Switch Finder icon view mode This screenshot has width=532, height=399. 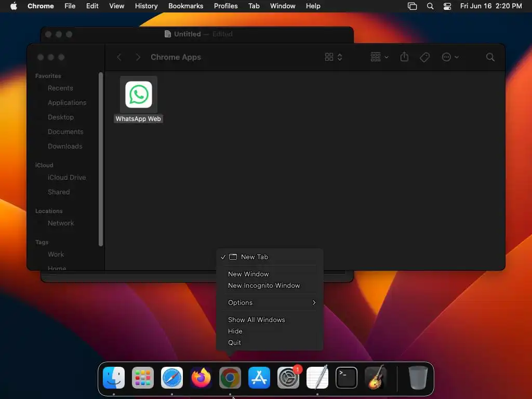click(334, 57)
